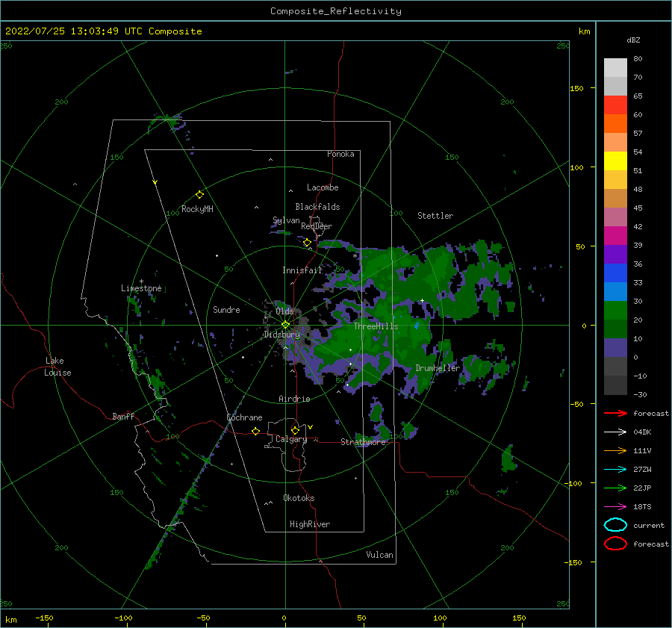Pick the purple swatch near 39 dBZ

click(615, 254)
